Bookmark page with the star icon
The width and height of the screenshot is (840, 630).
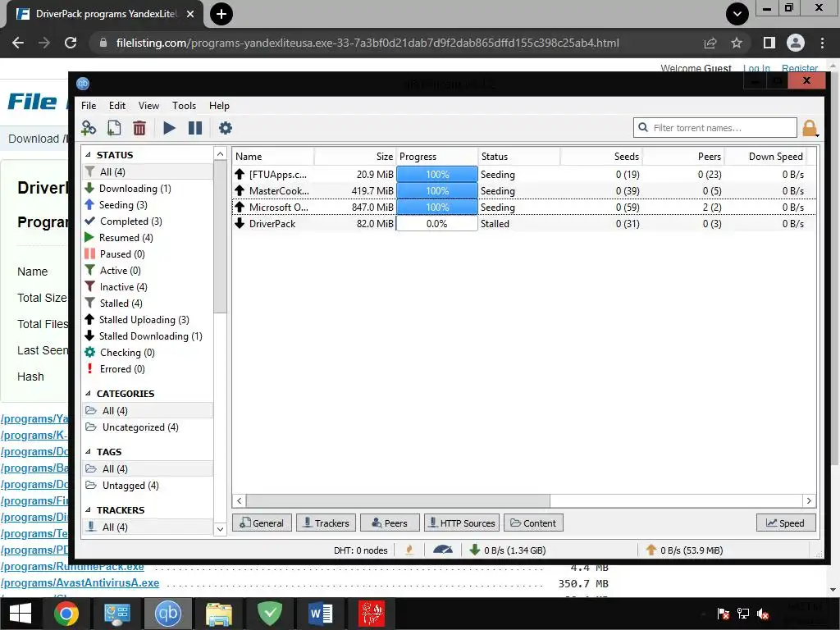tap(737, 43)
